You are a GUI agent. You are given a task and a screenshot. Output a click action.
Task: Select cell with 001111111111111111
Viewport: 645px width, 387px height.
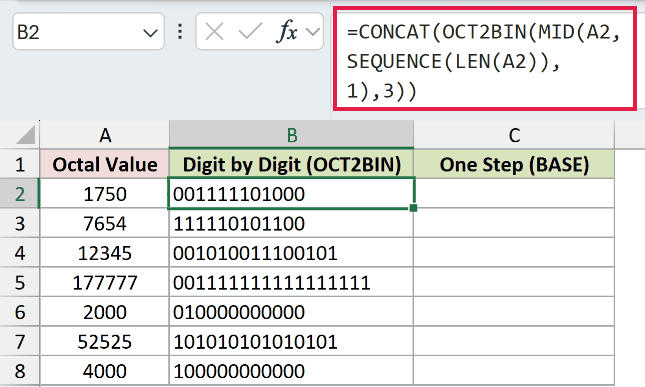[x=291, y=283]
